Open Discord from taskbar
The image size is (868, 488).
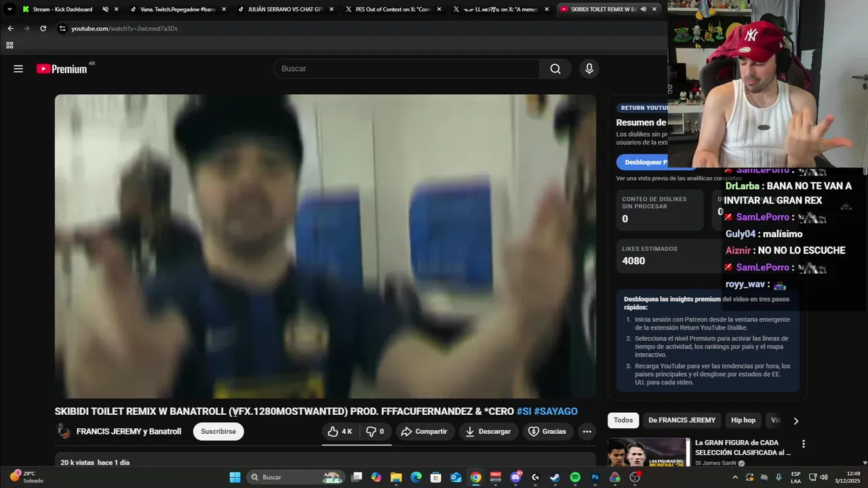click(515, 477)
